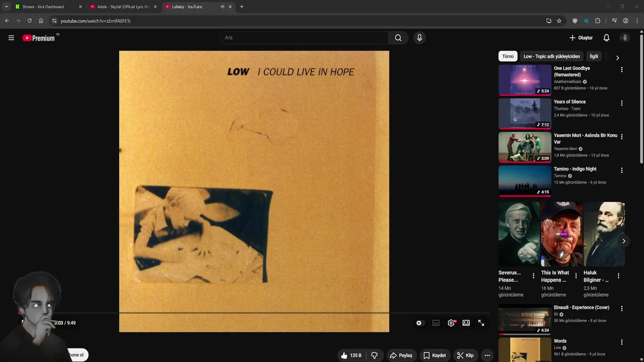Viewport: 644px width, 362px height.
Task: Open a new browser tab
Action: pos(242,7)
